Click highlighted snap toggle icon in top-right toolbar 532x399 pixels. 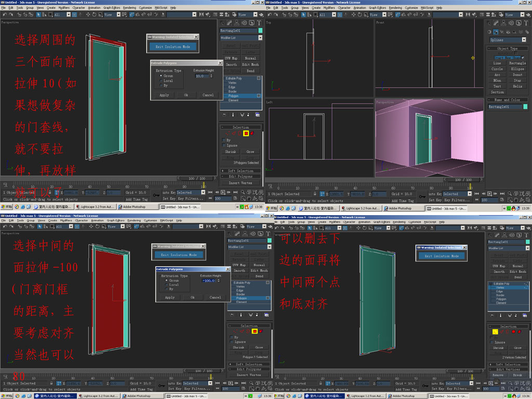click(398, 15)
